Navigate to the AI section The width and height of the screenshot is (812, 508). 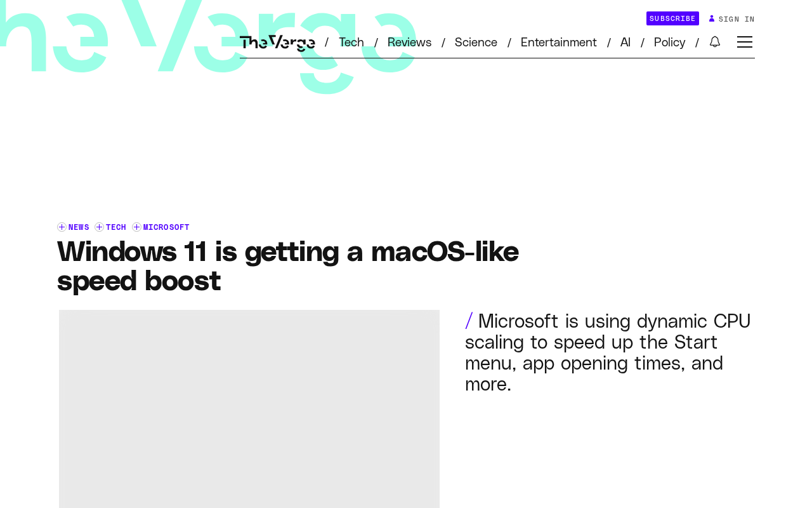pos(625,43)
